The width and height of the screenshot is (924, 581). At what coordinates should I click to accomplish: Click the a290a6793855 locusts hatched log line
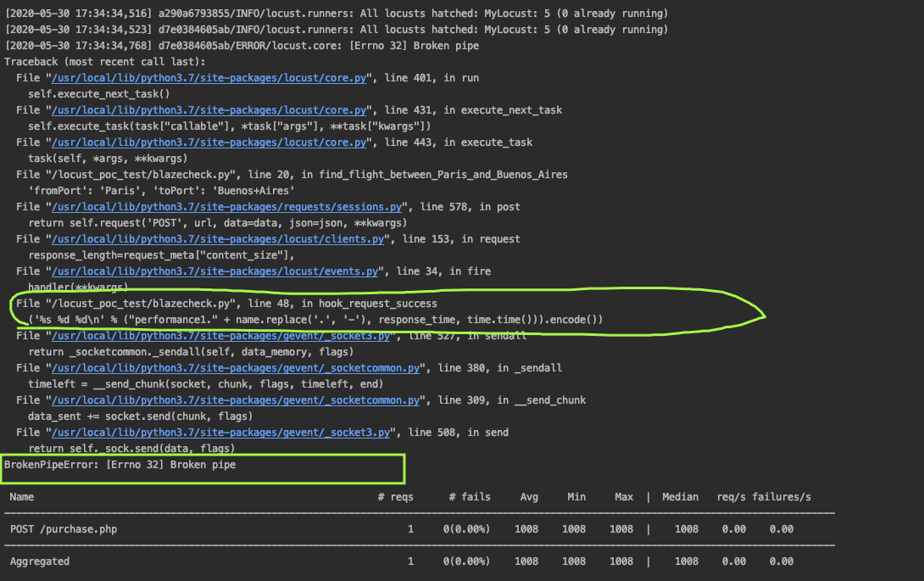[x=337, y=14]
